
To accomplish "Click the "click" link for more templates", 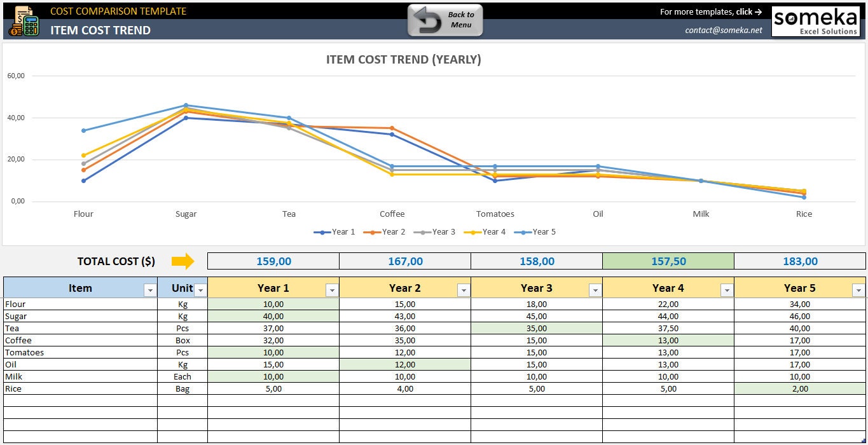I will (743, 11).
